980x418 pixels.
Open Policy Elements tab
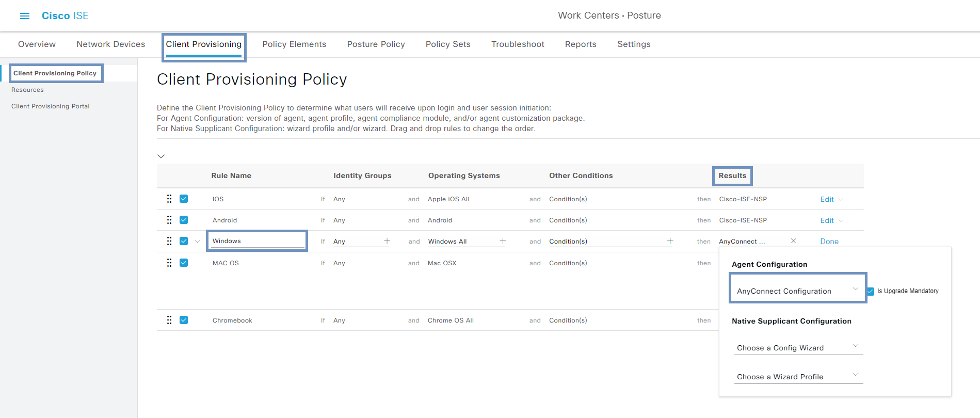pos(294,44)
